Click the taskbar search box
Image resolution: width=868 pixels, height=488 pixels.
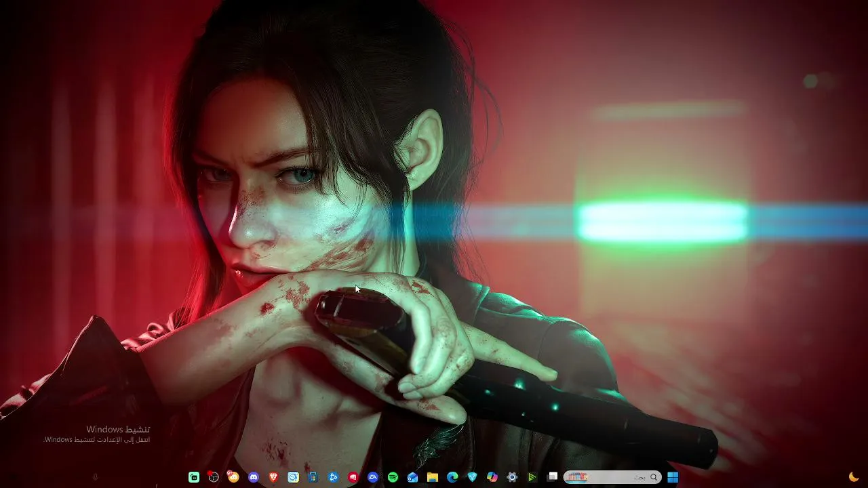pyautogui.click(x=612, y=477)
